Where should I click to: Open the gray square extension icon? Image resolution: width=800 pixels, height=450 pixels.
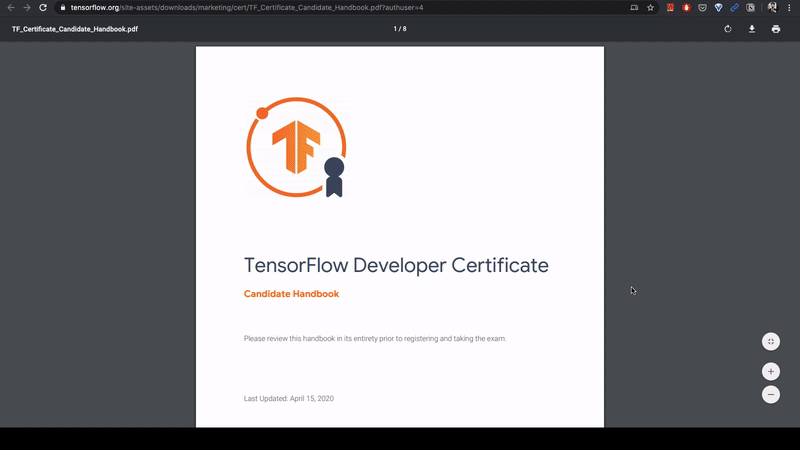coord(751,8)
